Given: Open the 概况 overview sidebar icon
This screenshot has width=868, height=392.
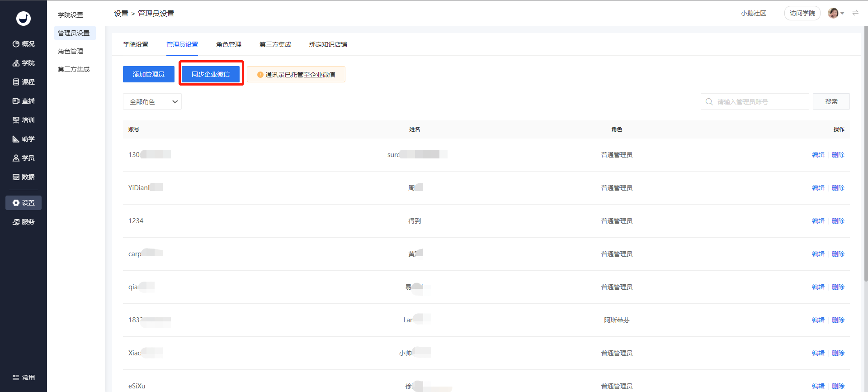Looking at the screenshot, I should click(x=24, y=44).
